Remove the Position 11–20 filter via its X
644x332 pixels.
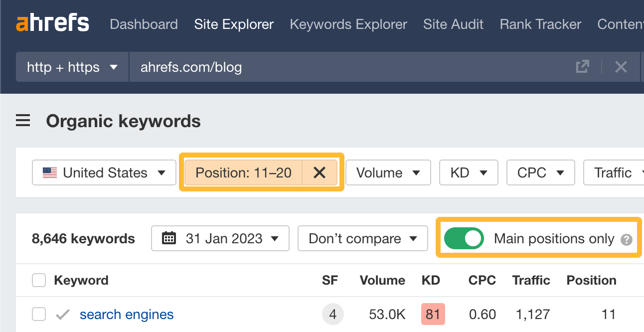pos(320,172)
